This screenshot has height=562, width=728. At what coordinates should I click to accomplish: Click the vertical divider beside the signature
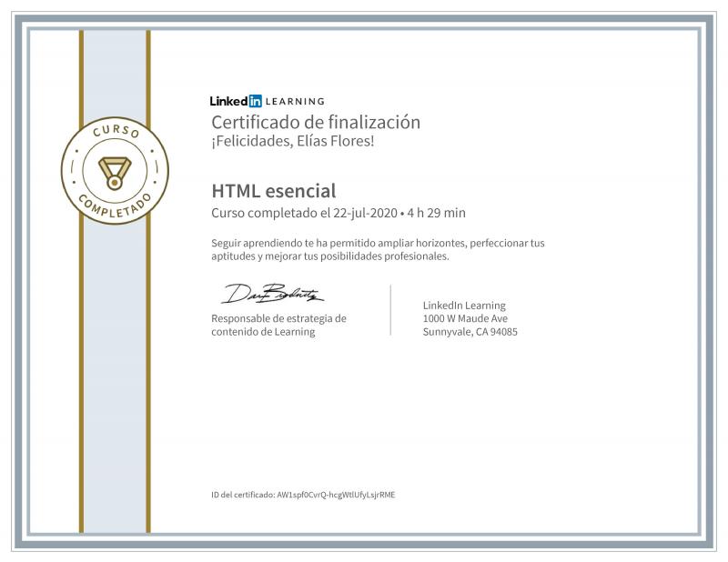[x=390, y=310]
